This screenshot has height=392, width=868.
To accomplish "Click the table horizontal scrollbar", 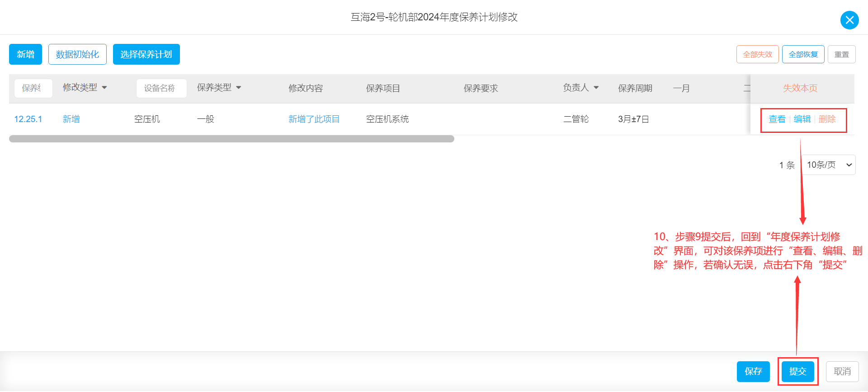I will pos(231,139).
